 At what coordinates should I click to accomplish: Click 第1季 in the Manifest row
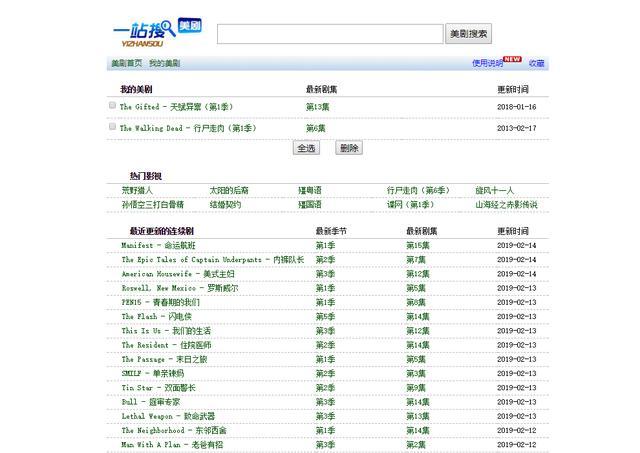point(325,245)
